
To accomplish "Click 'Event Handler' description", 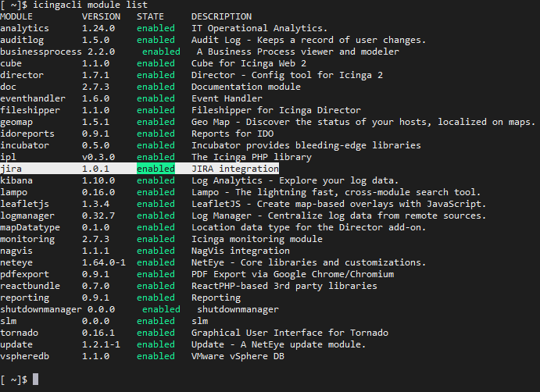I will [x=227, y=98].
